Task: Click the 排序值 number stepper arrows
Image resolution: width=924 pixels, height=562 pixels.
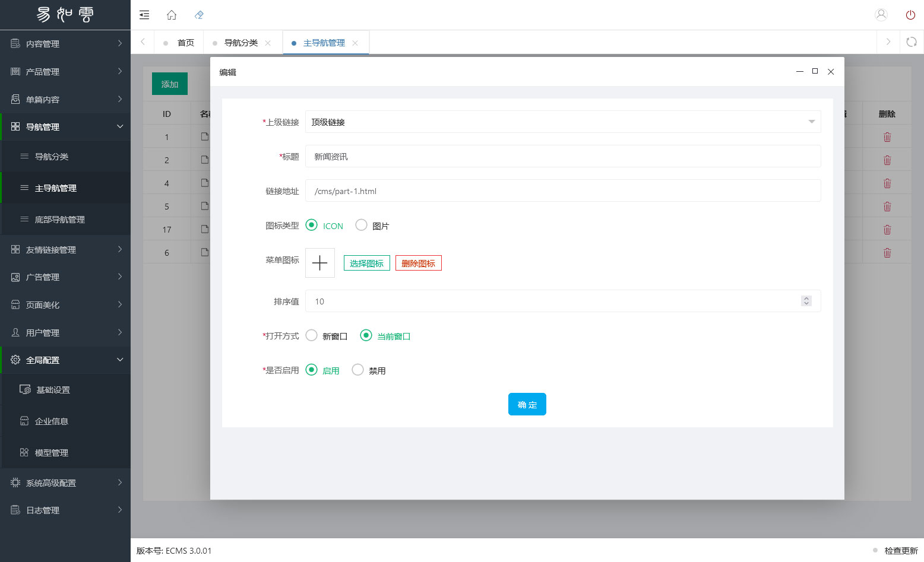Action: (x=806, y=301)
